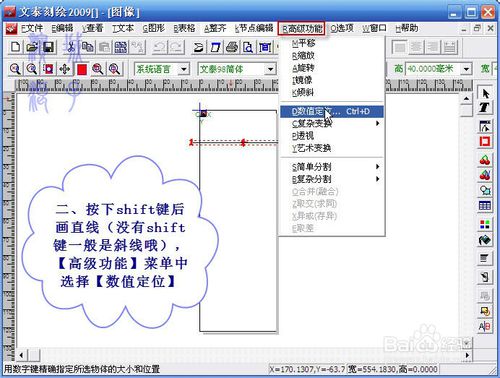Click the last magnifier icon in zoom toolbar

[115, 69]
